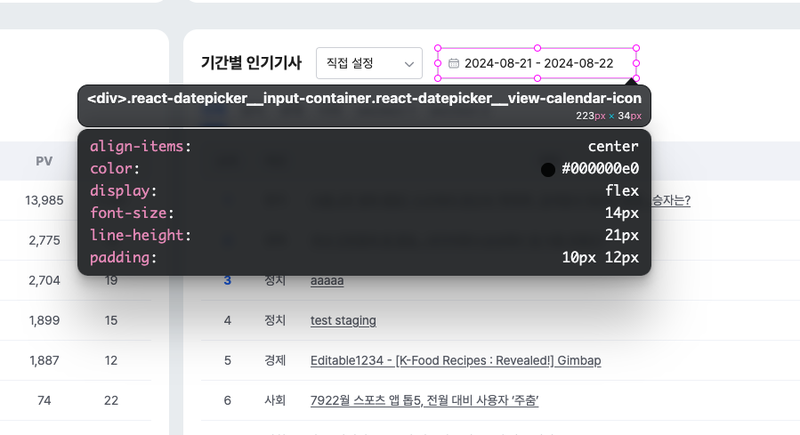This screenshot has height=435, width=800.
Task: Open the 7922월 스포츠 앱 톱5 article link
Action: [424, 400]
